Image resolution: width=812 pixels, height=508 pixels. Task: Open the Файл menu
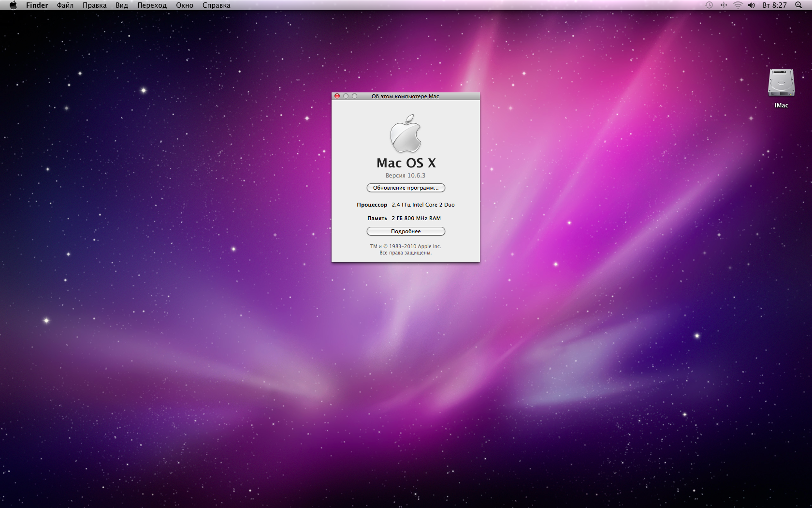(x=65, y=5)
